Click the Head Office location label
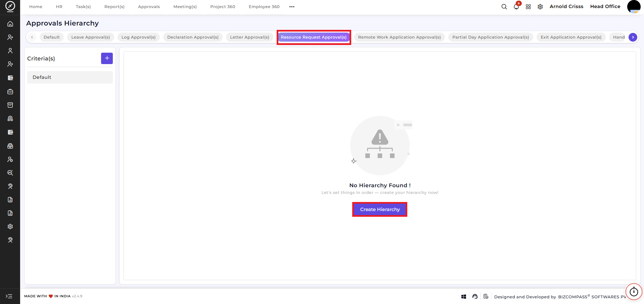Viewport: 644px width, 304px height. (x=605, y=6)
